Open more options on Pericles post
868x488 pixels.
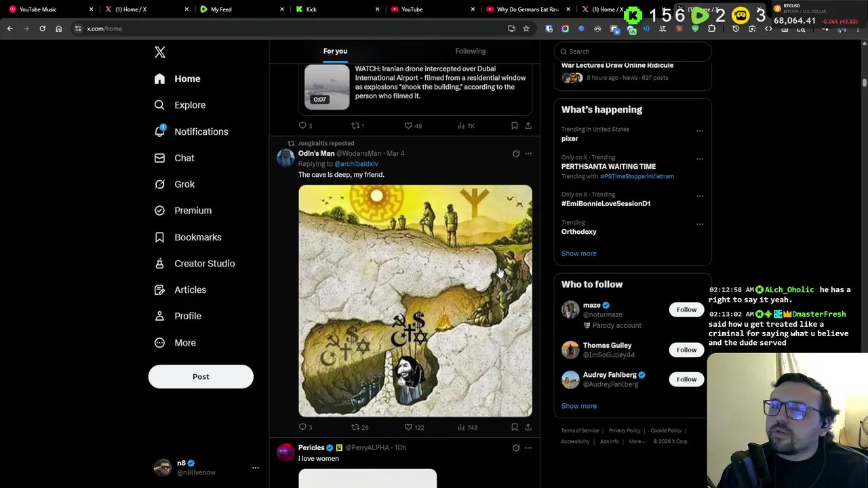(528, 448)
